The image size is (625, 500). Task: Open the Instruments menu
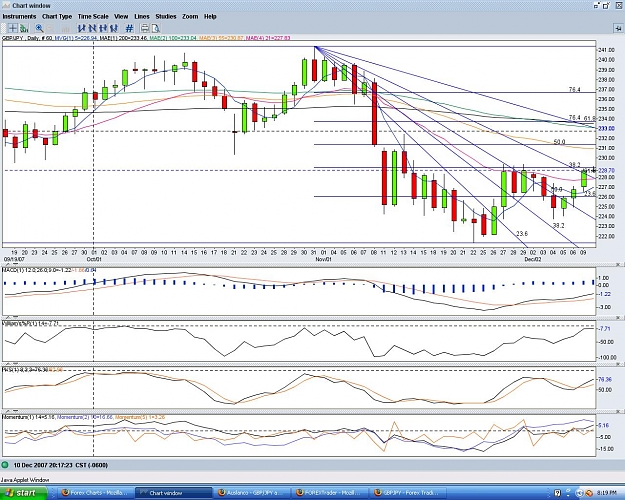click(19, 16)
